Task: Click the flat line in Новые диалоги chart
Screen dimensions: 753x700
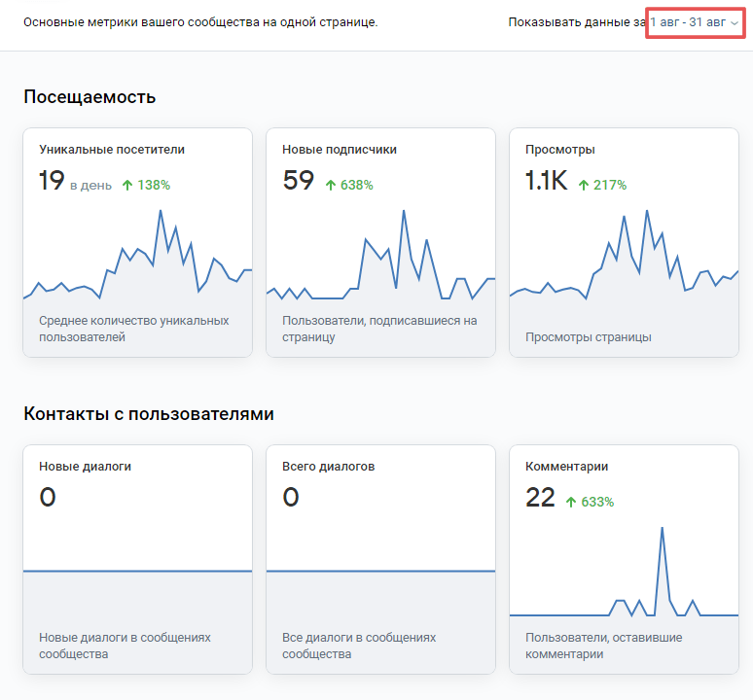Action: [x=138, y=571]
